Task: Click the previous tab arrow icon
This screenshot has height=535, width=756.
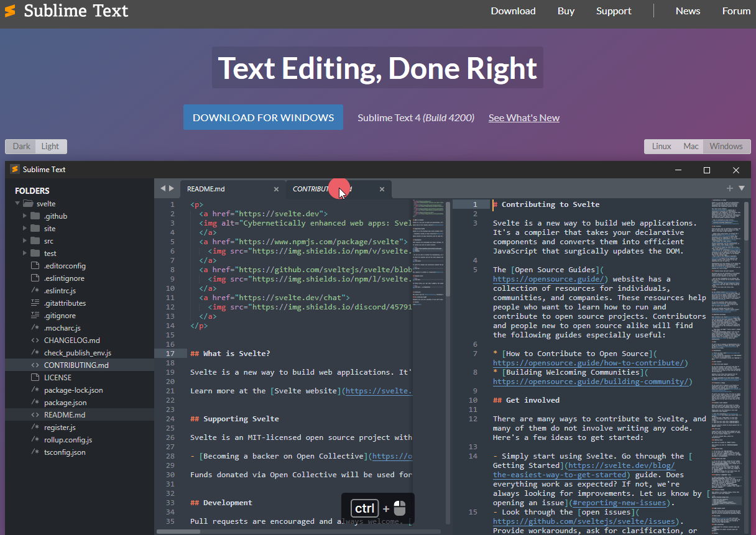Action: point(163,188)
